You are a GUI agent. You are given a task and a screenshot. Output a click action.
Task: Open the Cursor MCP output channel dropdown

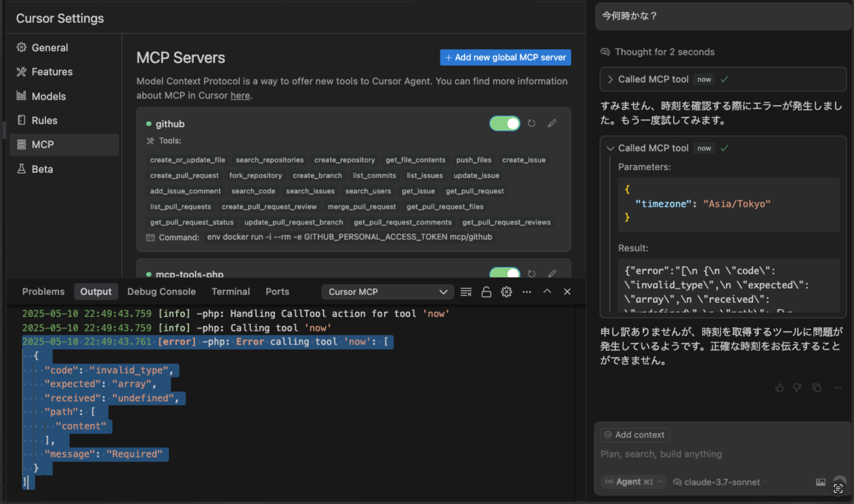point(388,292)
